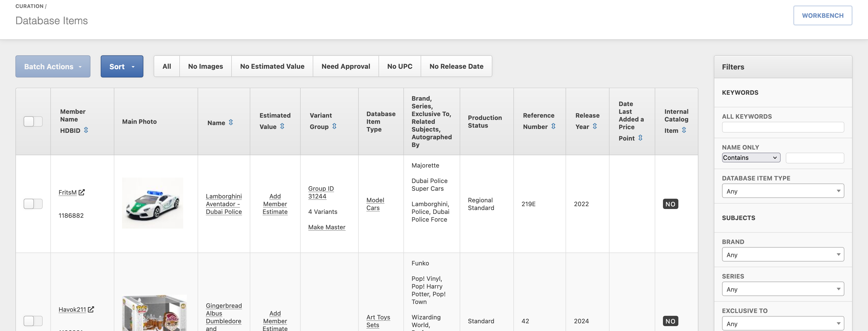
Task: Open the Brand filter dropdown
Action: pos(782,255)
